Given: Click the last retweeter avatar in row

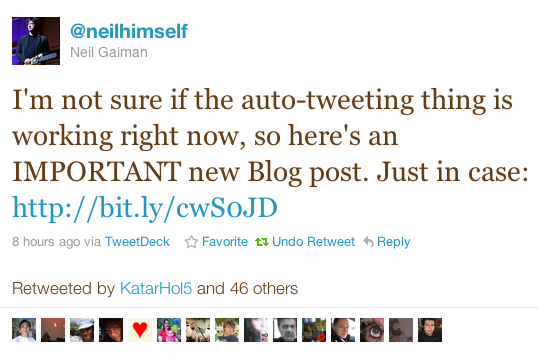Looking at the screenshot, I should pyautogui.click(x=430, y=330).
